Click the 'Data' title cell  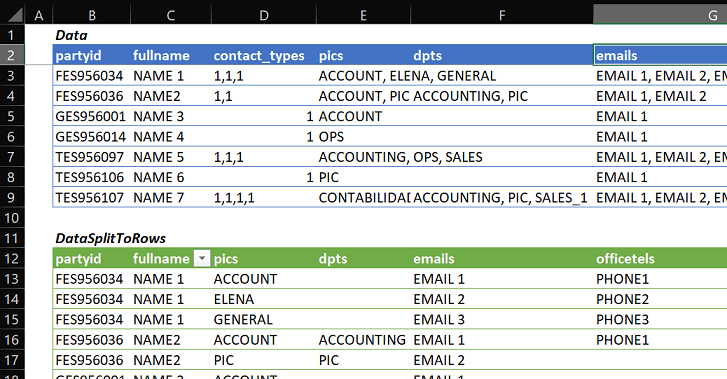pyautogui.click(x=92, y=35)
